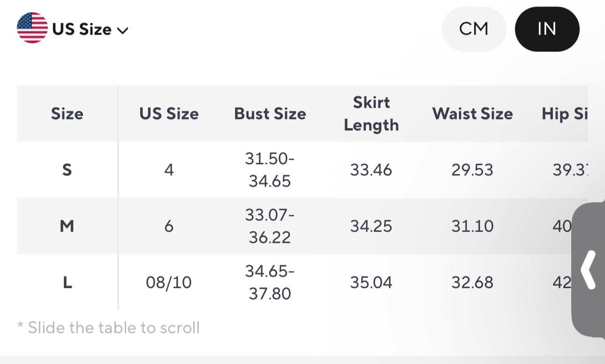Select the S size row label
The width and height of the screenshot is (605, 364).
pyautogui.click(x=67, y=170)
